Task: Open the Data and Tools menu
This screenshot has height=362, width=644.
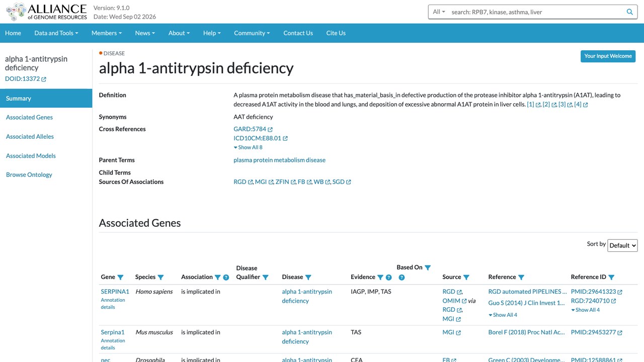Action: (56, 33)
